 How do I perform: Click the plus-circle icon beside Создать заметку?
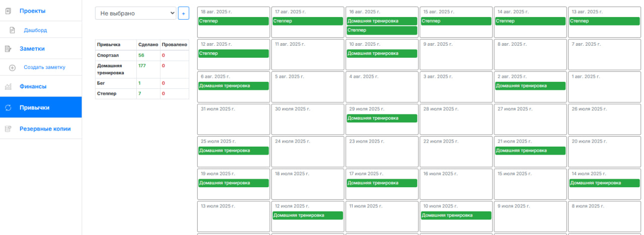[12, 67]
